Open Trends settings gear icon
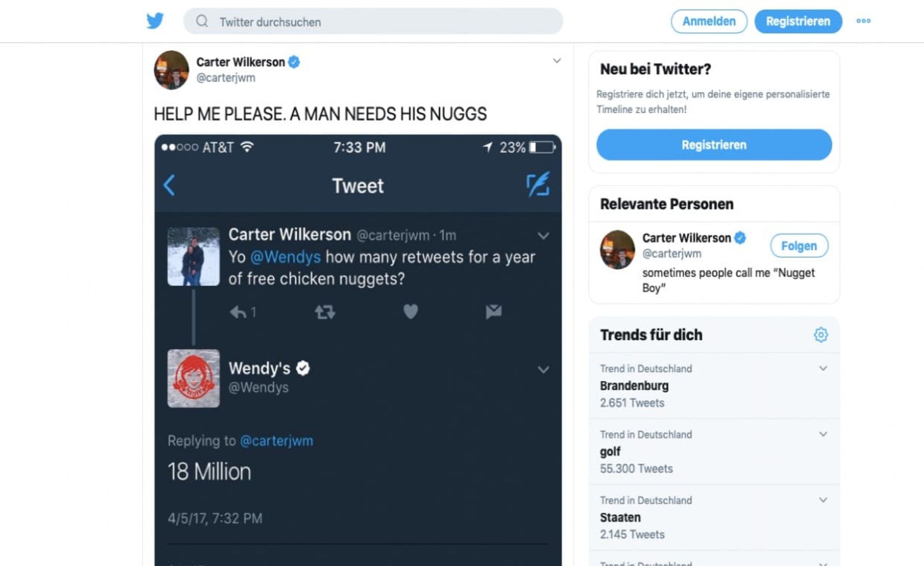 pyautogui.click(x=821, y=335)
